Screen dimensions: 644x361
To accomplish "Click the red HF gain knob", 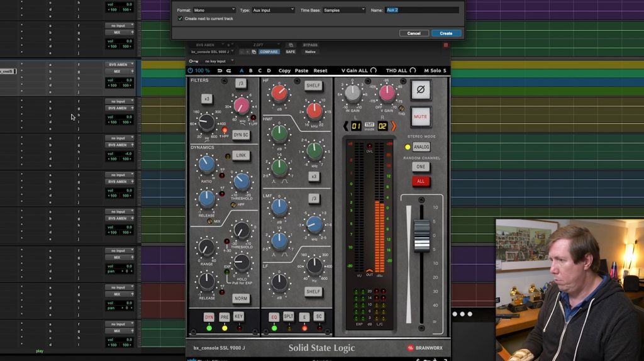I will pyautogui.click(x=279, y=94).
